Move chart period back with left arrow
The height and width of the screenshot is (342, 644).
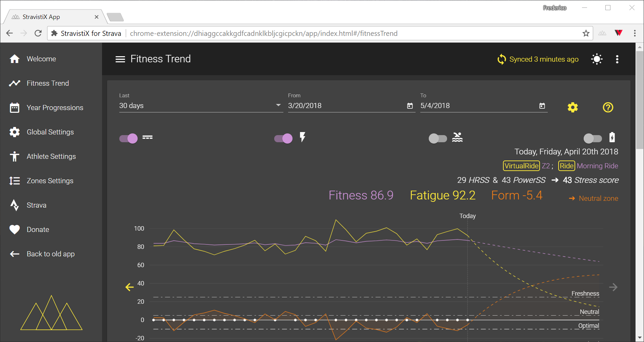pos(129,287)
